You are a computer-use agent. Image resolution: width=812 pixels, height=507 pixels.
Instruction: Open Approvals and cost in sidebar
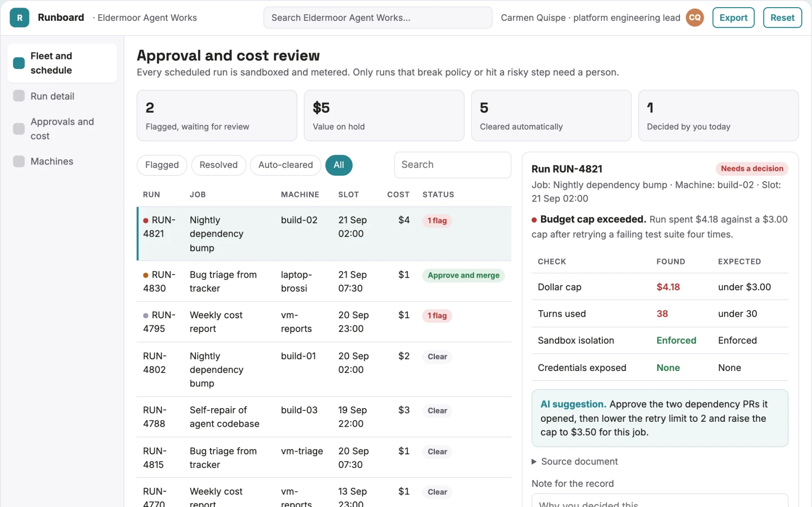coord(62,129)
